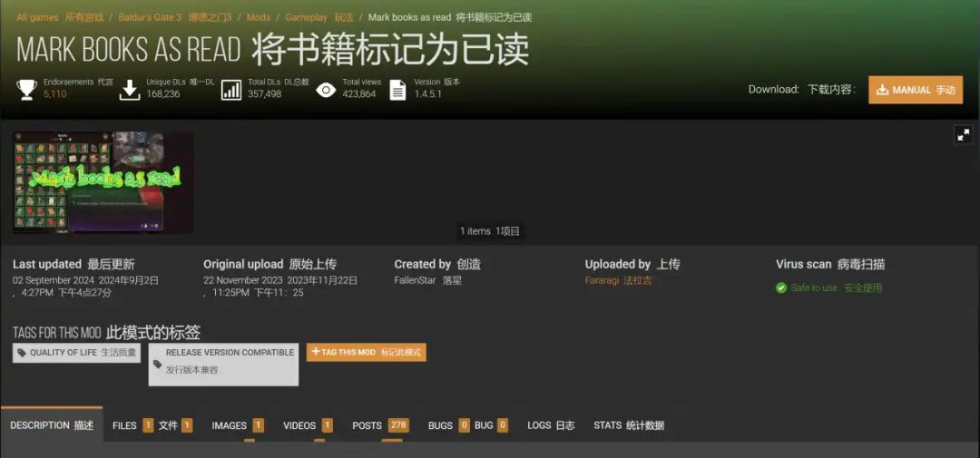Click the total downloads value 357,498
Image resolution: width=980 pixels, height=458 pixels.
264,94
